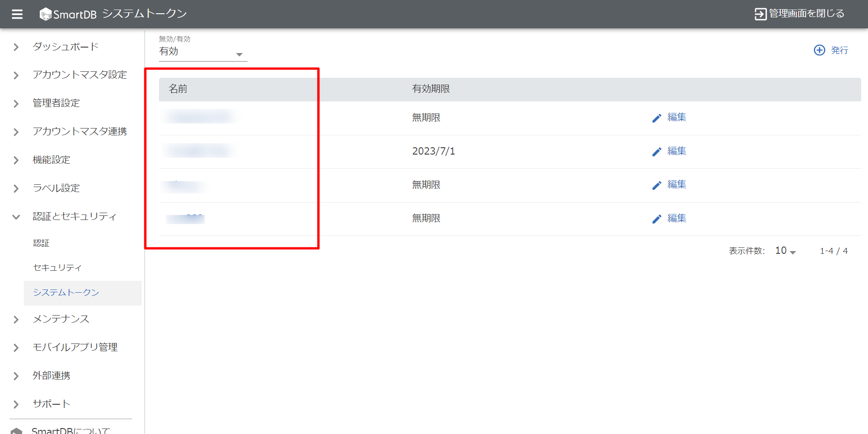Viewport: 868px width, 434px height.
Task: Click 編集 in the fourth token row
Action: tap(677, 218)
